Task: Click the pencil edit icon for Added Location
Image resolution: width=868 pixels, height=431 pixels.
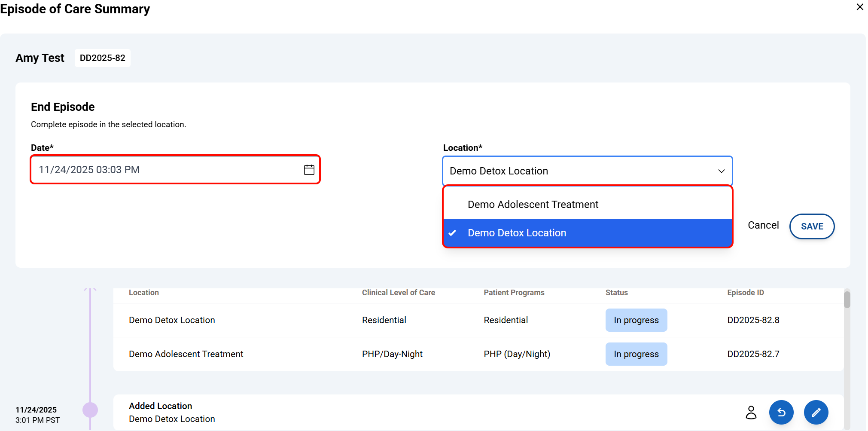Action: (816, 412)
